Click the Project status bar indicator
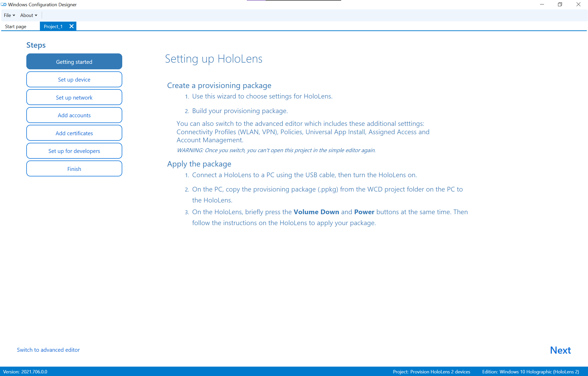The width and height of the screenshot is (588, 376). [432, 371]
